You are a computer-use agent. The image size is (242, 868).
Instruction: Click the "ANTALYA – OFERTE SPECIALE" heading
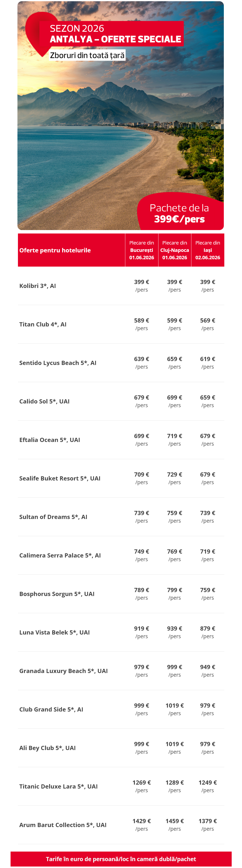point(115,39)
